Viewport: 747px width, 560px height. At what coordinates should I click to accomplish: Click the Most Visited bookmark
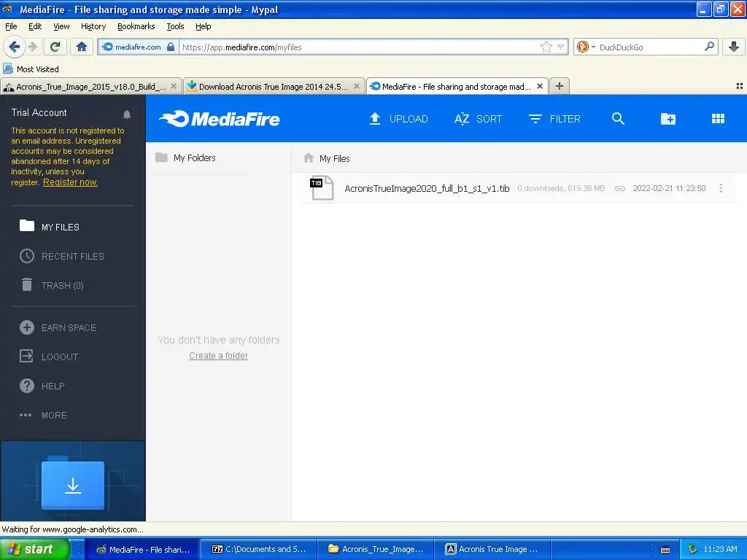(x=31, y=69)
